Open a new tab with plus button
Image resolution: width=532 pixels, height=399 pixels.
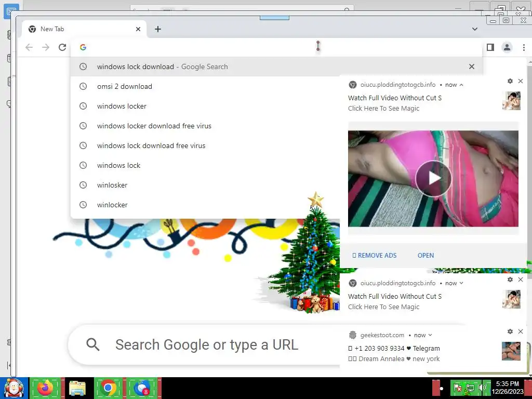coord(158,29)
